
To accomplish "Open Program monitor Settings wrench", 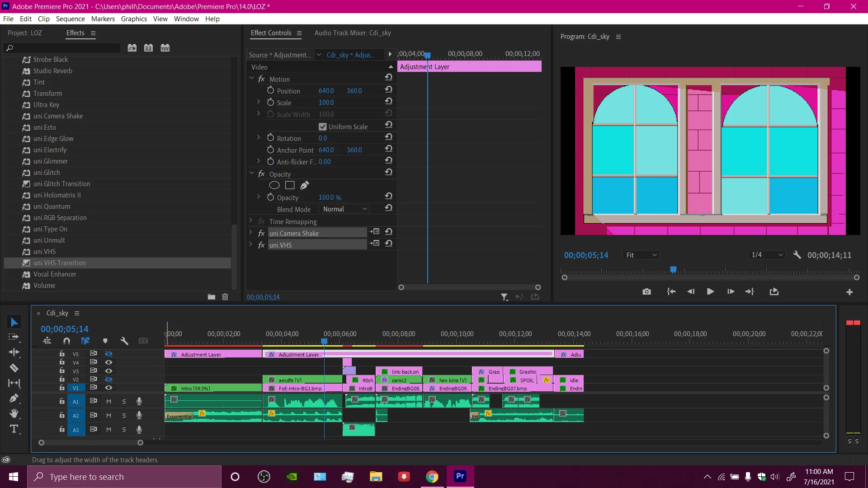I will 797,255.
